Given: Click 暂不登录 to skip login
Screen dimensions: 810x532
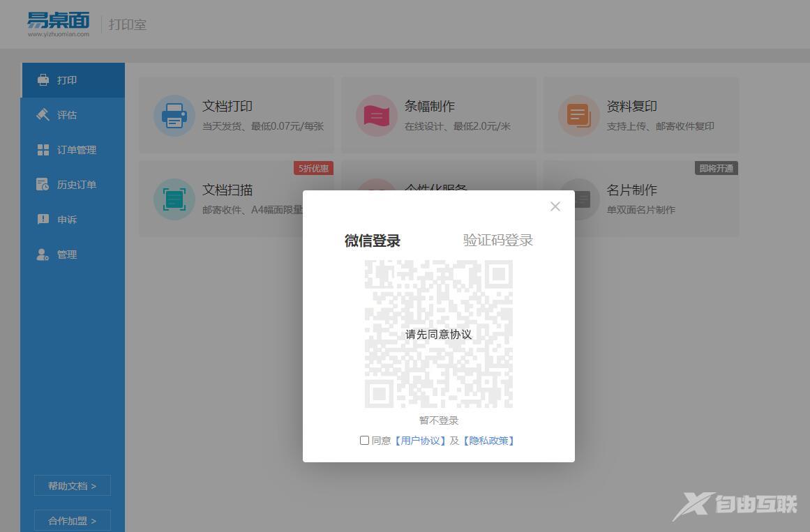Looking at the screenshot, I should click(439, 420).
